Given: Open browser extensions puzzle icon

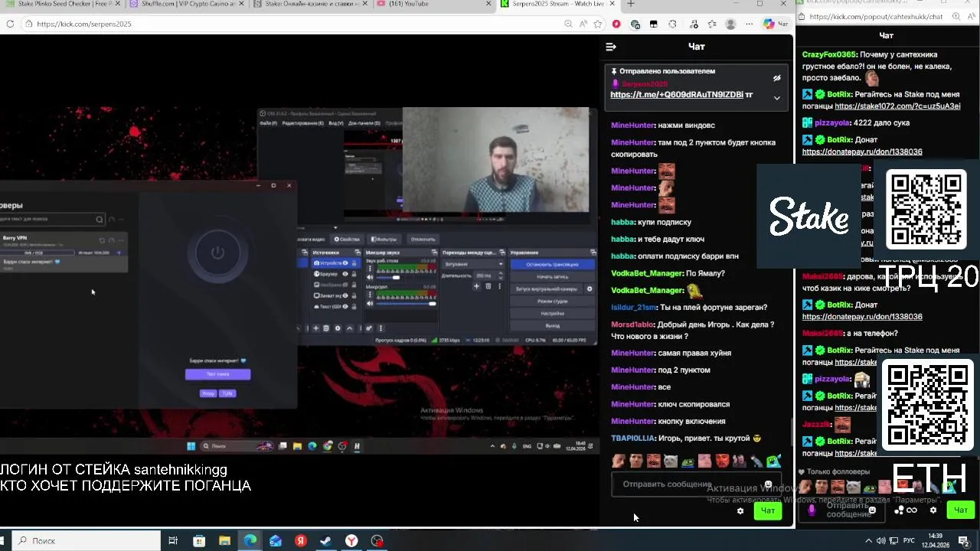Looking at the screenshot, I should point(672,24).
